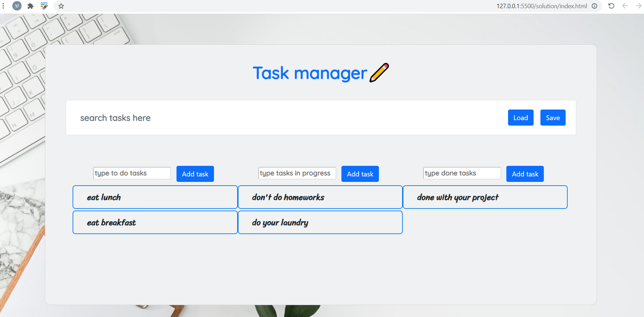
Task: Open the browser three-dot menu
Action: point(4,6)
